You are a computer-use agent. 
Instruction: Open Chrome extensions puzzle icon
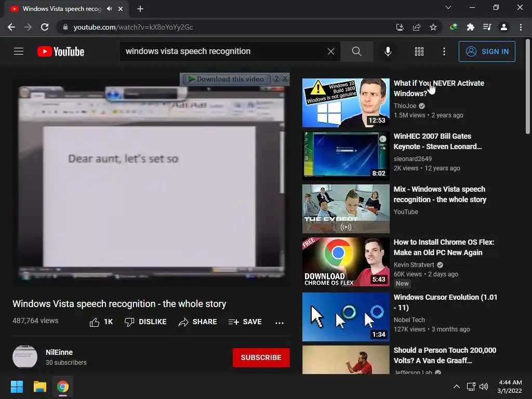[x=470, y=27]
